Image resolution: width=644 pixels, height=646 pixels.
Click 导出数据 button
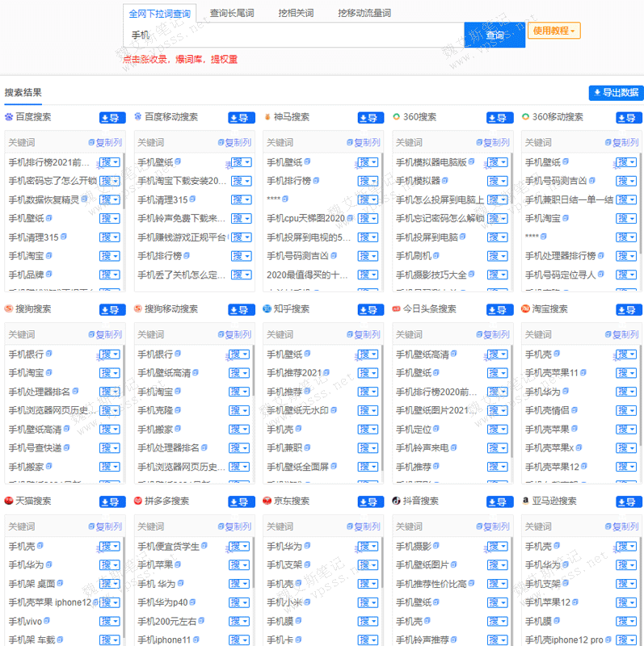pyautogui.click(x=616, y=93)
